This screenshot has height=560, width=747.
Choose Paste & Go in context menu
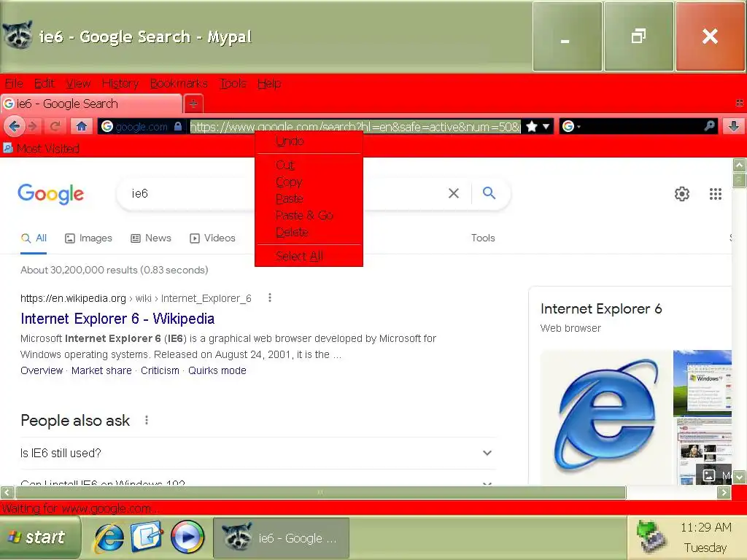click(x=309, y=215)
